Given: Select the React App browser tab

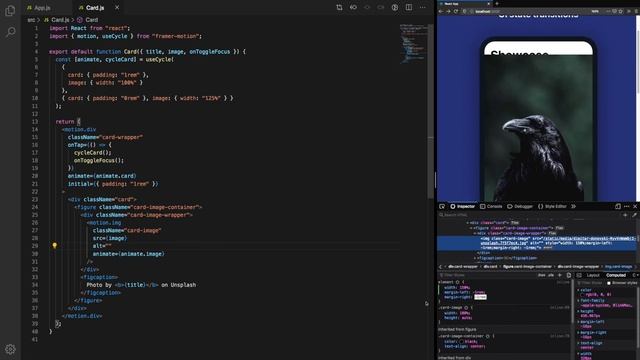Looking at the screenshot, I should click(x=465, y=4).
